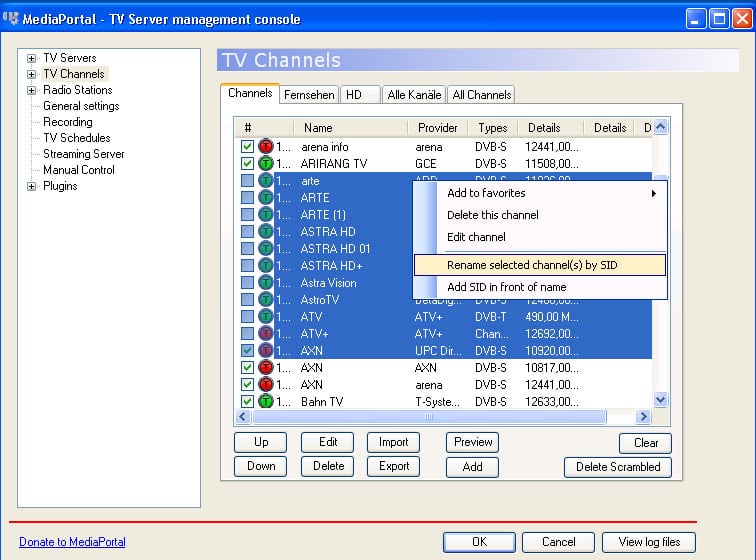Sort by the Name column header
The height and width of the screenshot is (560, 756).
350,128
